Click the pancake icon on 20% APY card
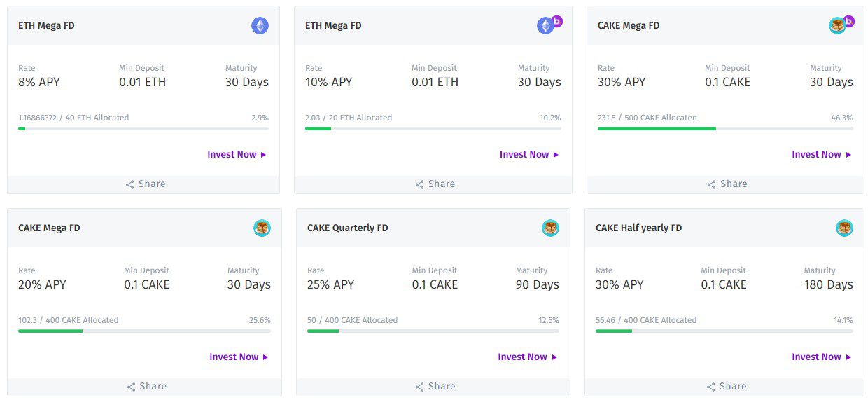Screen dimensions: 868x400 262,228
